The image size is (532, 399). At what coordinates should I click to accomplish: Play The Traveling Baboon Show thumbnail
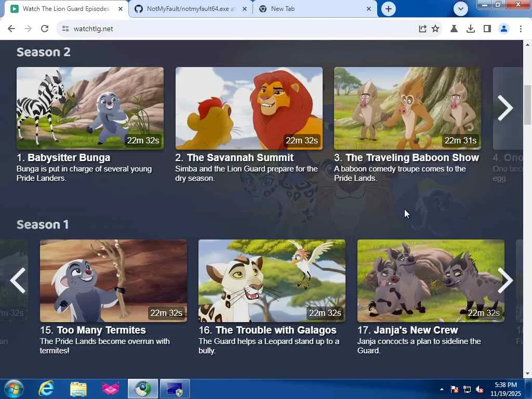point(407,108)
